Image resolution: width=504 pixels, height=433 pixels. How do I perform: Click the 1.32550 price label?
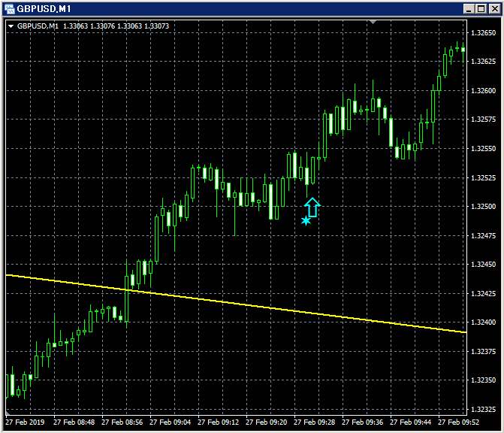483,149
